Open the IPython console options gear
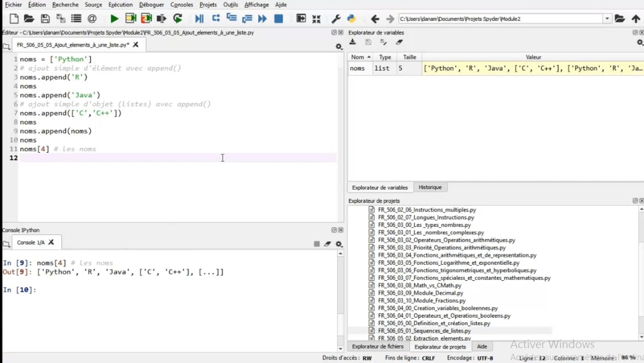This screenshot has width=644, height=363. 339,244
